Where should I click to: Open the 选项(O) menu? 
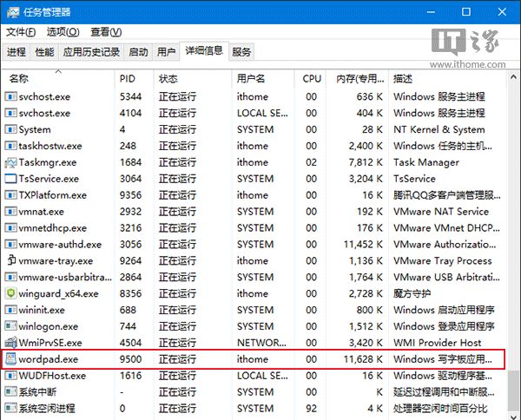63,32
